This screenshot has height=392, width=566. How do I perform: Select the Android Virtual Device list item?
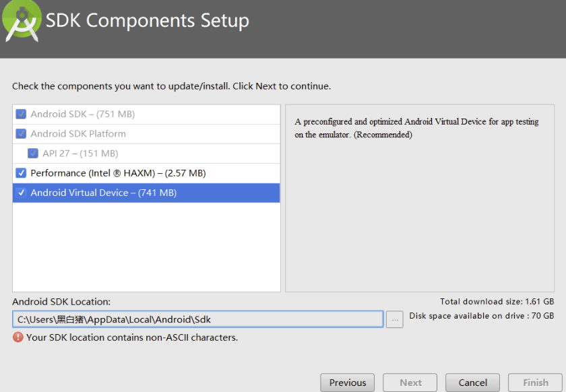pos(104,193)
